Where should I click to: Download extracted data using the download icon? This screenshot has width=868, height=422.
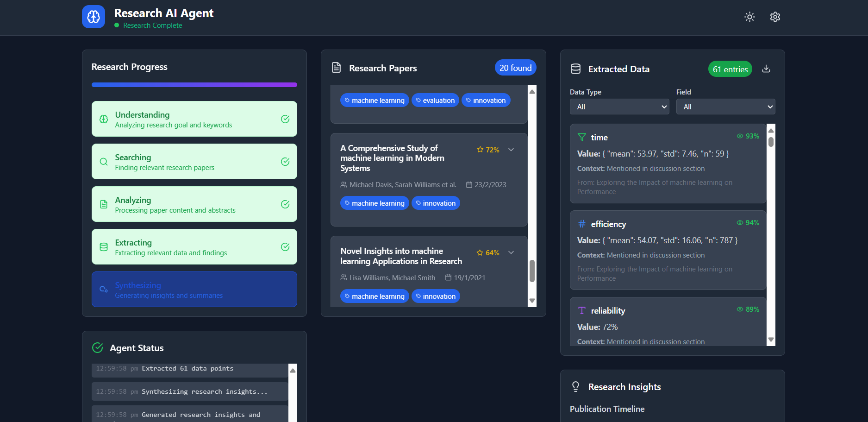coord(766,69)
